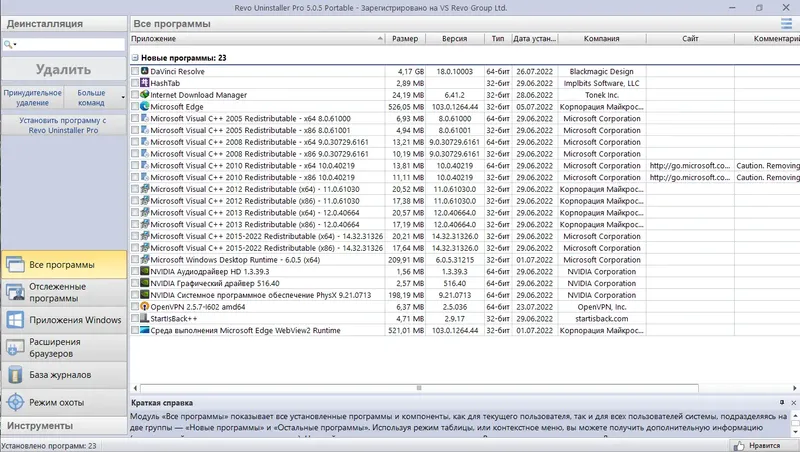
Task: Click the Visual C++ 2005 x64 icon
Action: pos(145,118)
